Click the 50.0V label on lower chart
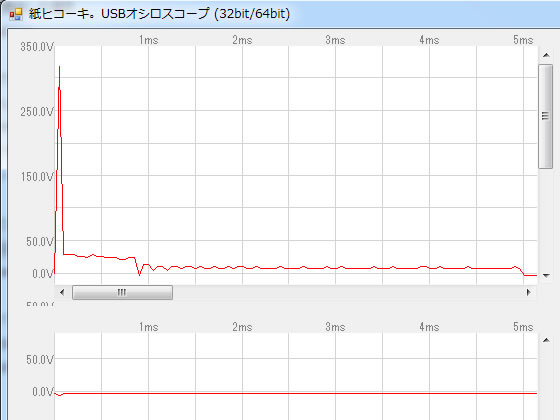The height and width of the screenshot is (420, 560). click(40, 360)
